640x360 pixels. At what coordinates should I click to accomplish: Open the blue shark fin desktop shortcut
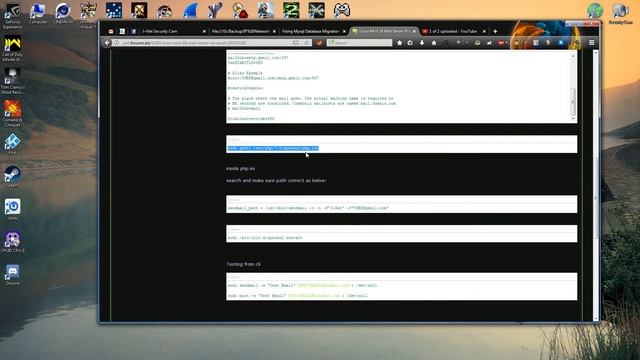point(189,11)
